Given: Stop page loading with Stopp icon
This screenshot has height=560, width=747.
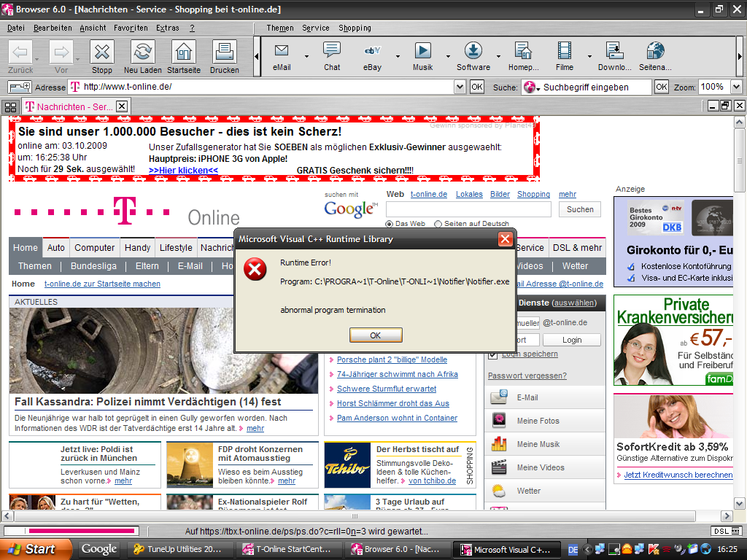Looking at the screenshot, I should [102, 52].
